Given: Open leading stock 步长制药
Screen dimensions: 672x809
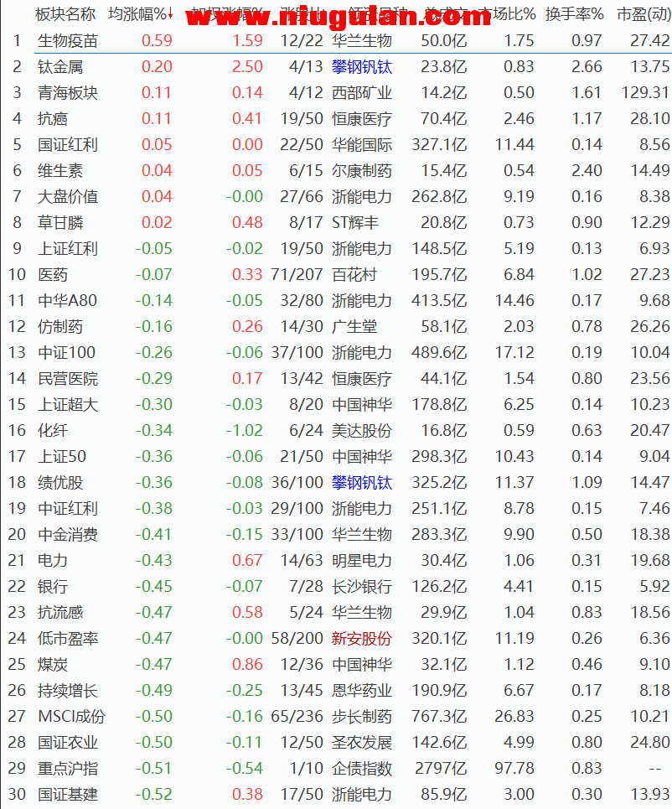Looking at the screenshot, I should [x=362, y=716].
